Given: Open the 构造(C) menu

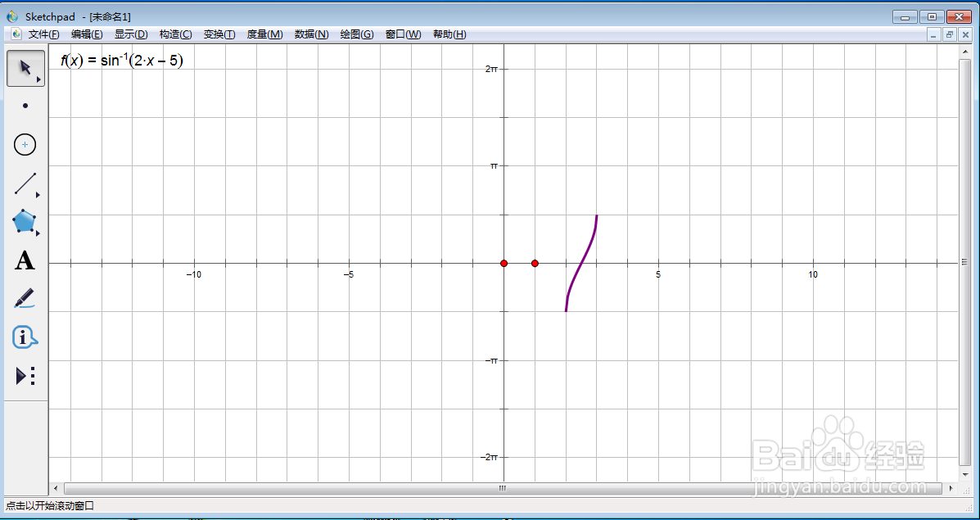Looking at the screenshot, I should click(176, 34).
